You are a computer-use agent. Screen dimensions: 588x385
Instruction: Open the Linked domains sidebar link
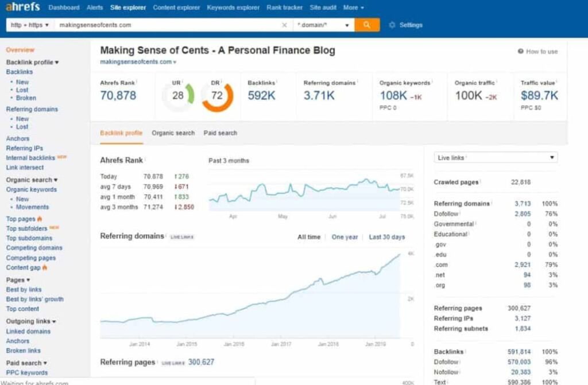point(28,332)
